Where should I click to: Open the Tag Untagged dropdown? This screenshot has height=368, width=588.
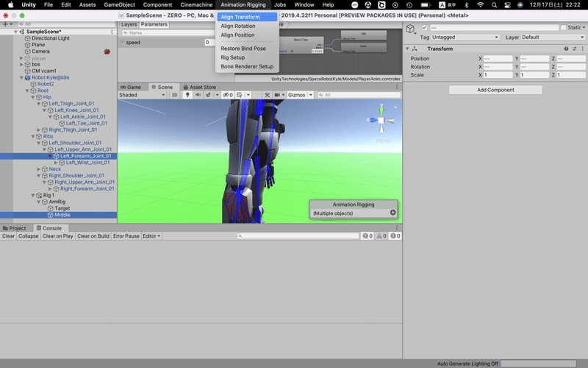[465, 38]
